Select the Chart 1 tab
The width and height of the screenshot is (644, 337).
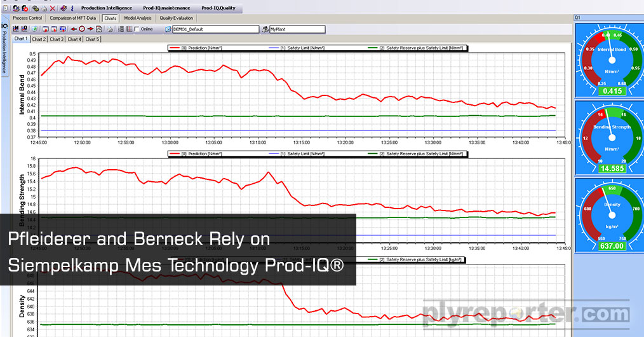(x=21, y=39)
